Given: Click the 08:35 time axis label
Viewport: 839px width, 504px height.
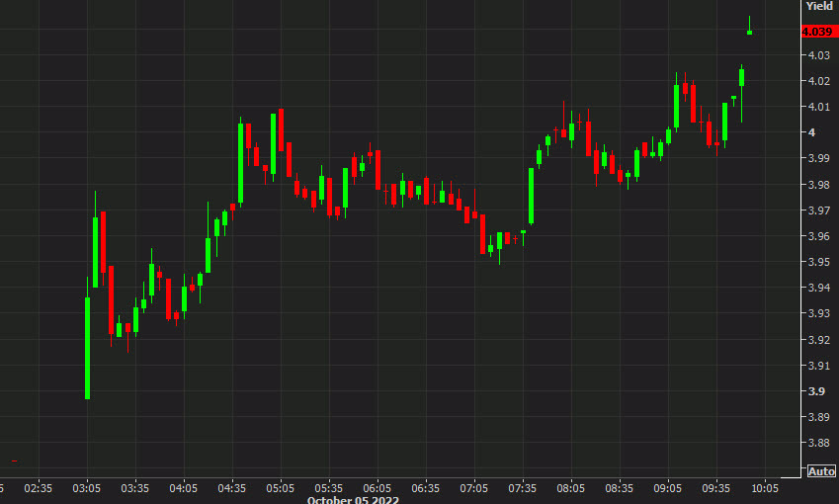Looking at the screenshot, I should pyautogui.click(x=619, y=488).
